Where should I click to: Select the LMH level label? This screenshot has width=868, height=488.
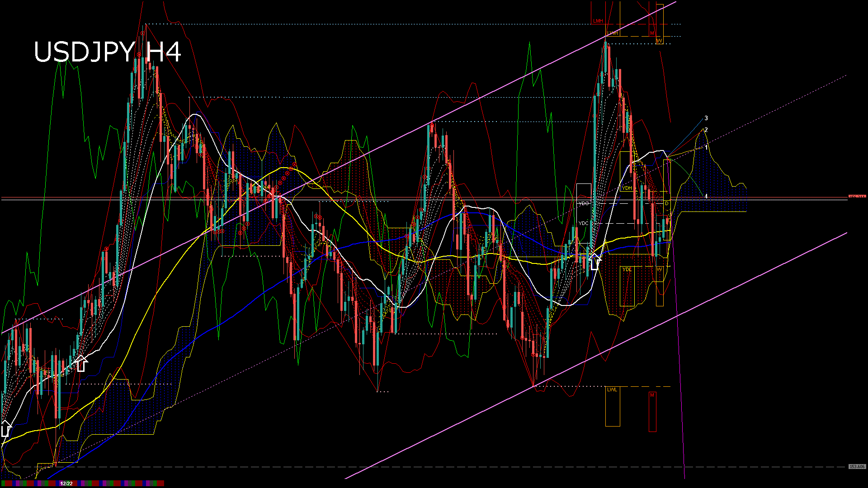click(598, 21)
